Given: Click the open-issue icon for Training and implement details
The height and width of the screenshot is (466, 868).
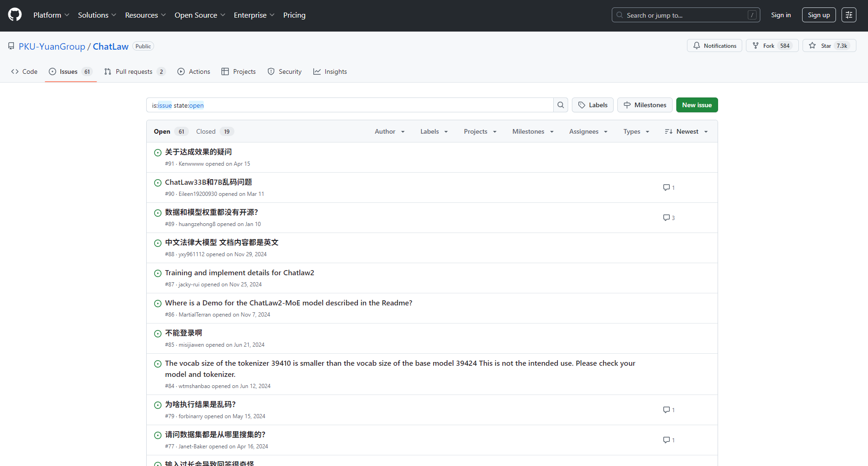Looking at the screenshot, I should [158, 273].
